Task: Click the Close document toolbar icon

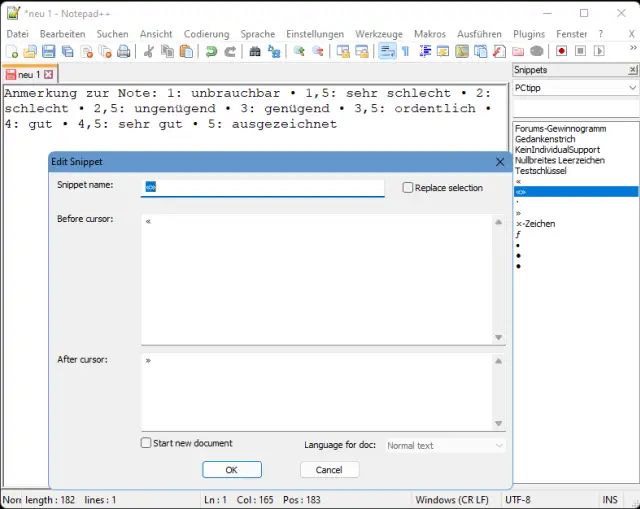Action: (x=87, y=51)
